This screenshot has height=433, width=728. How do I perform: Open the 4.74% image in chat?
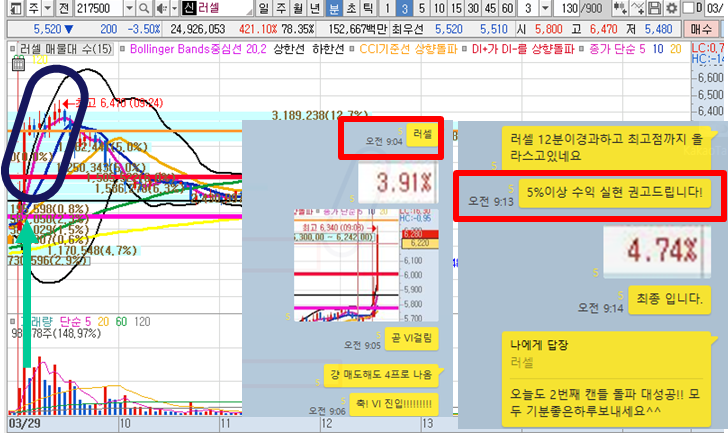pos(657,250)
